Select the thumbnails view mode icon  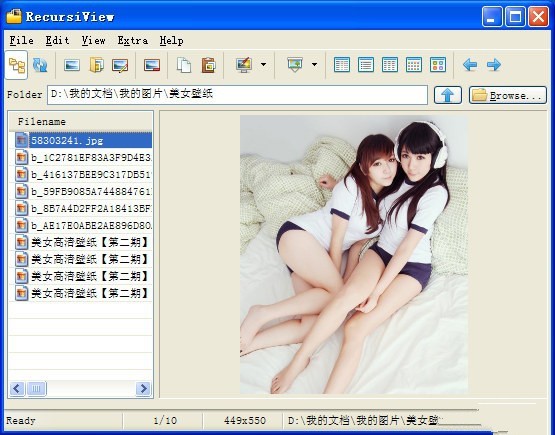coord(438,65)
